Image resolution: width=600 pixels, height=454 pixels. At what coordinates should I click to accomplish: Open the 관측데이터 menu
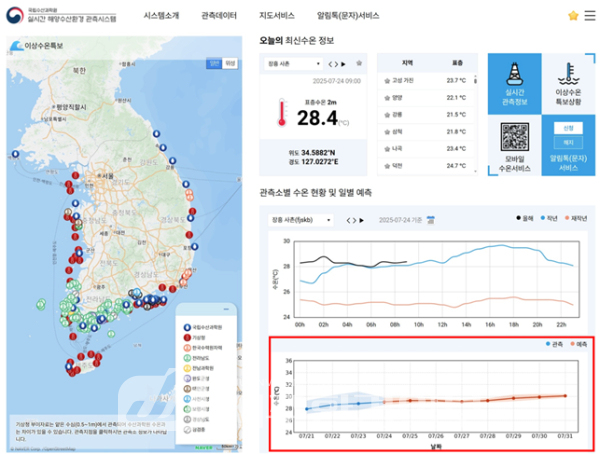[219, 16]
